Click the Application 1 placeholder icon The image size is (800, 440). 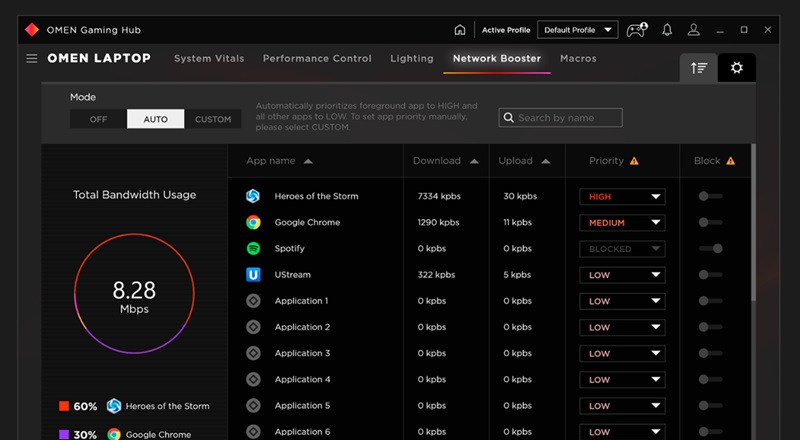pos(253,301)
